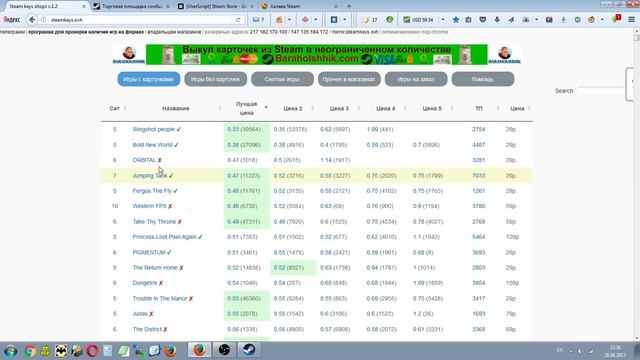
Task: Sort by the Цена 5 column header
Action: point(432,108)
